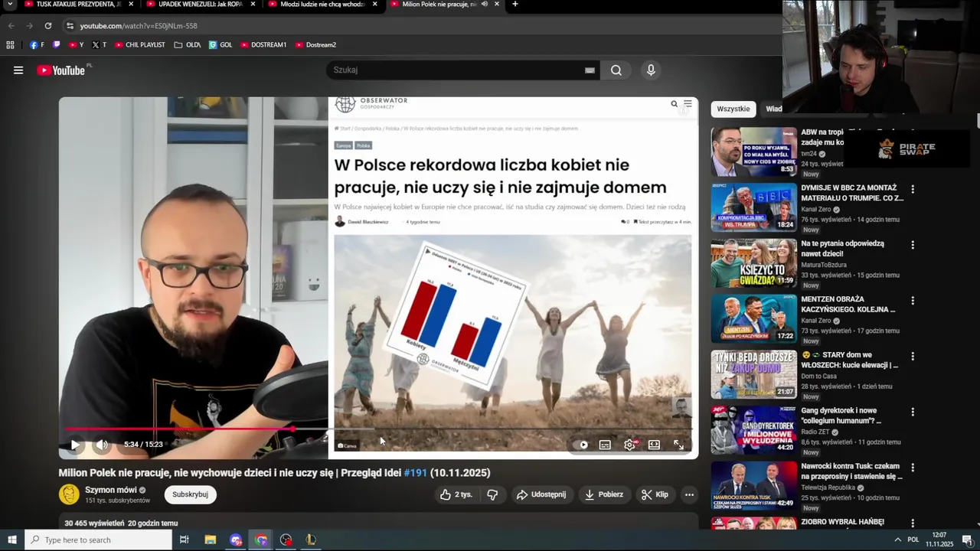Open DYMISJE W BBC video thumbnail
980x551 pixels.
[x=754, y=207]
